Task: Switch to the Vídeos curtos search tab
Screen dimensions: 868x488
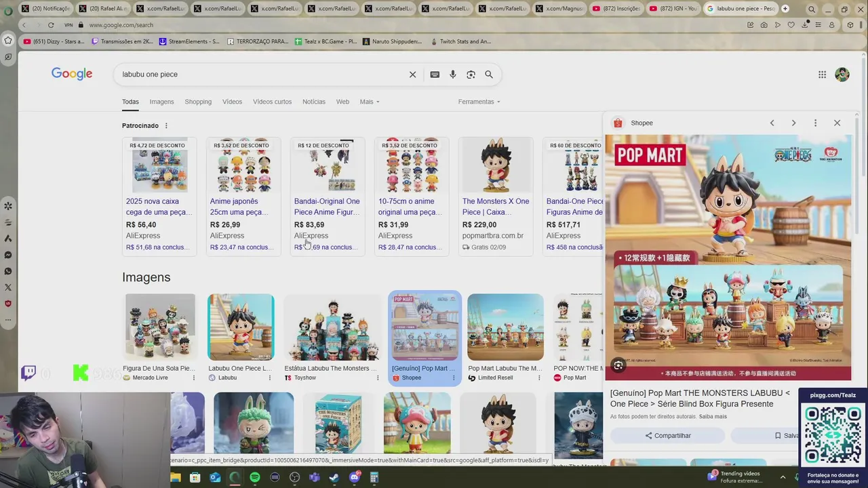Action: (x=272, y=102)
